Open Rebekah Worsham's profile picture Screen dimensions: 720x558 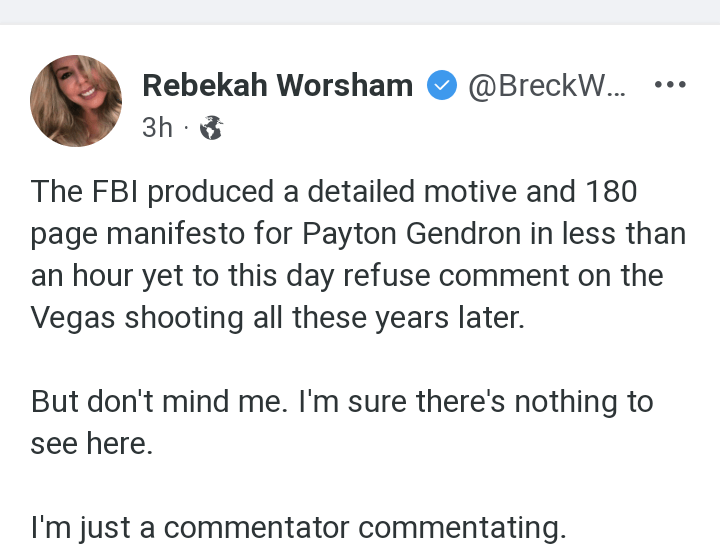pyautogui.click(x=76, y=102)
